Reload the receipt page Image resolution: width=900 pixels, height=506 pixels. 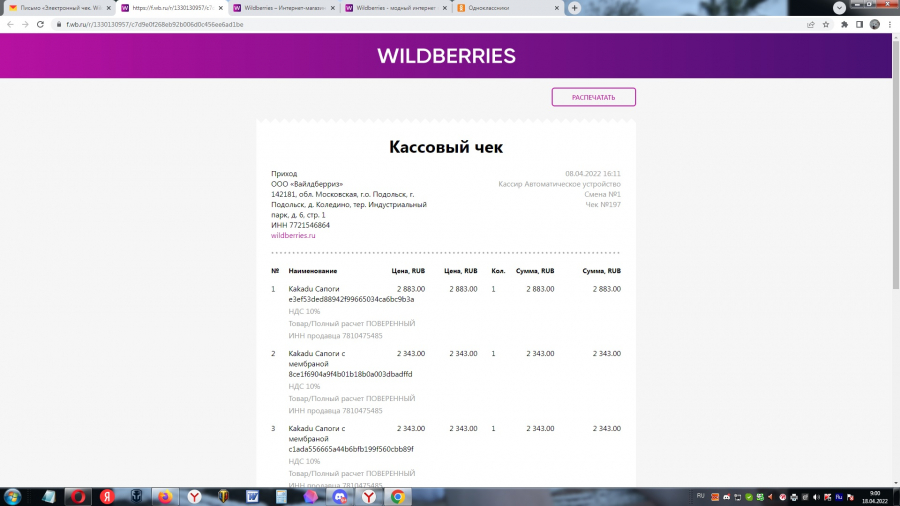[40, 25]
